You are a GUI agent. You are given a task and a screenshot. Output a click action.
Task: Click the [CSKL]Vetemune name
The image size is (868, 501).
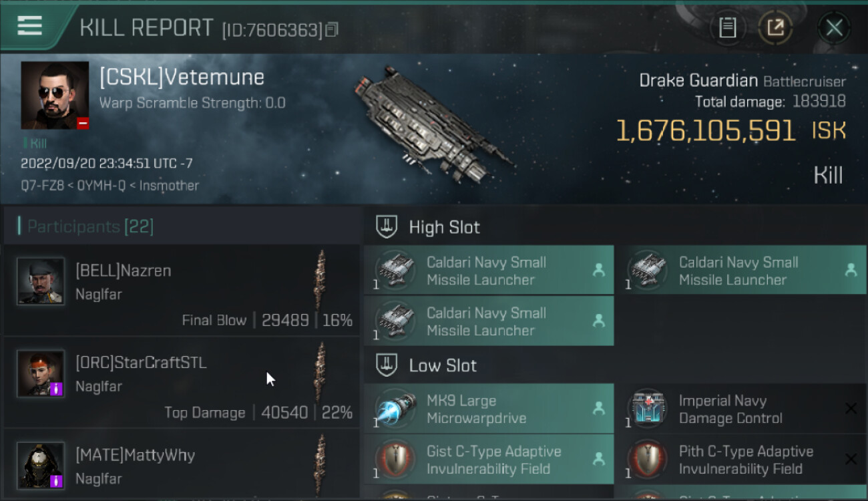pos(182,77)
